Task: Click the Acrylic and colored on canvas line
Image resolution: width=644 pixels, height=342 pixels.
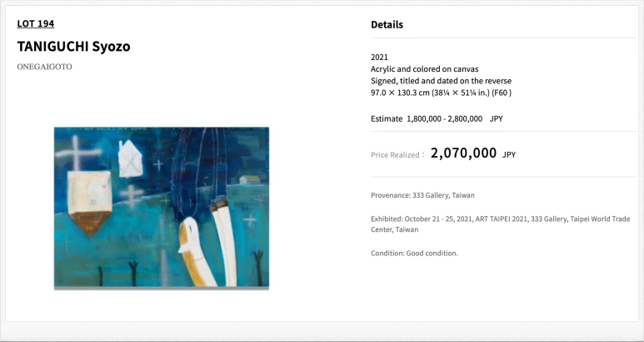Action: click(425, 68)
